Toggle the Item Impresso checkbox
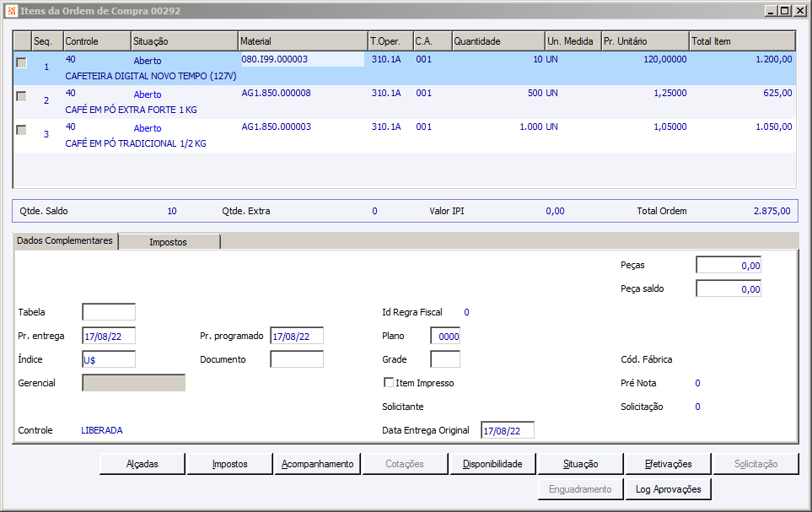Viewport: 812px width, 512px height. (x=389, y=383)
